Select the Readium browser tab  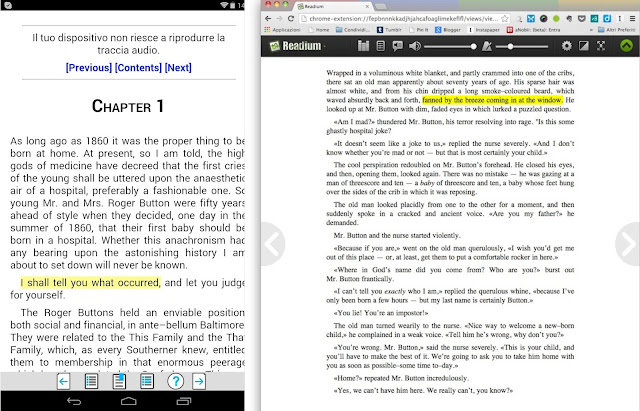[x=333, y=6]
